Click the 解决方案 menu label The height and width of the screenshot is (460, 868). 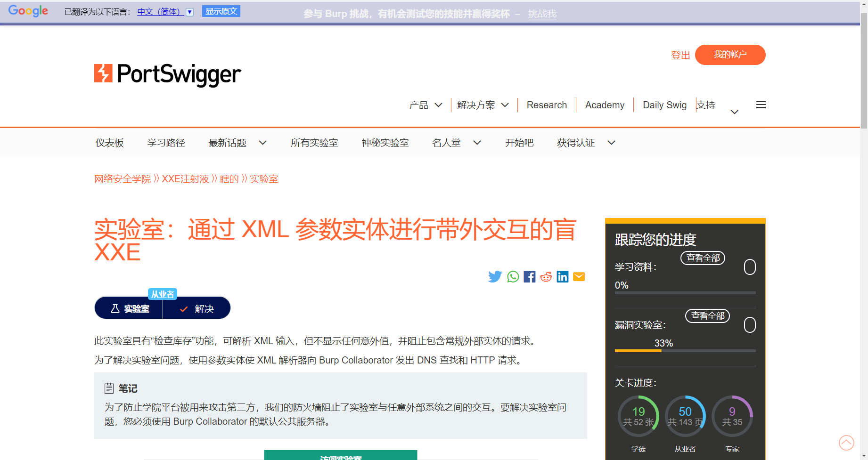(x=476, y=105)
